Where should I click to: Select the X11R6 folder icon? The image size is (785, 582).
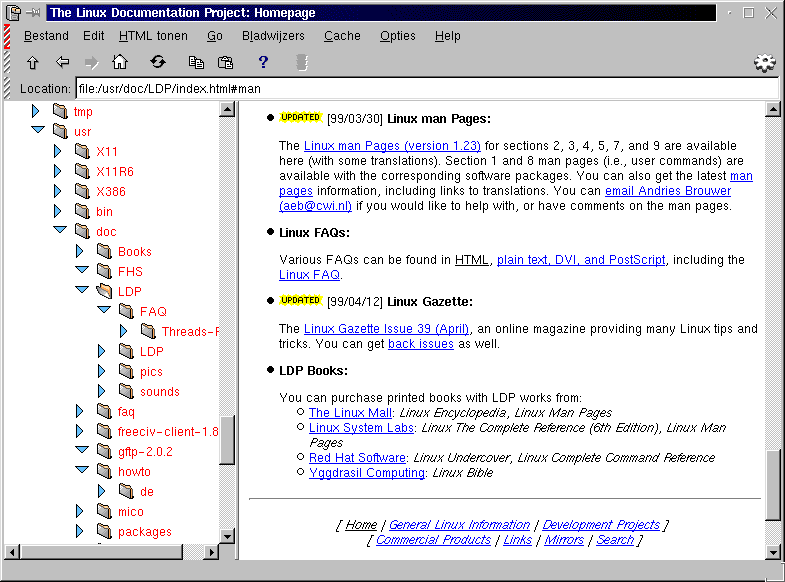click(x=83, y=171)
